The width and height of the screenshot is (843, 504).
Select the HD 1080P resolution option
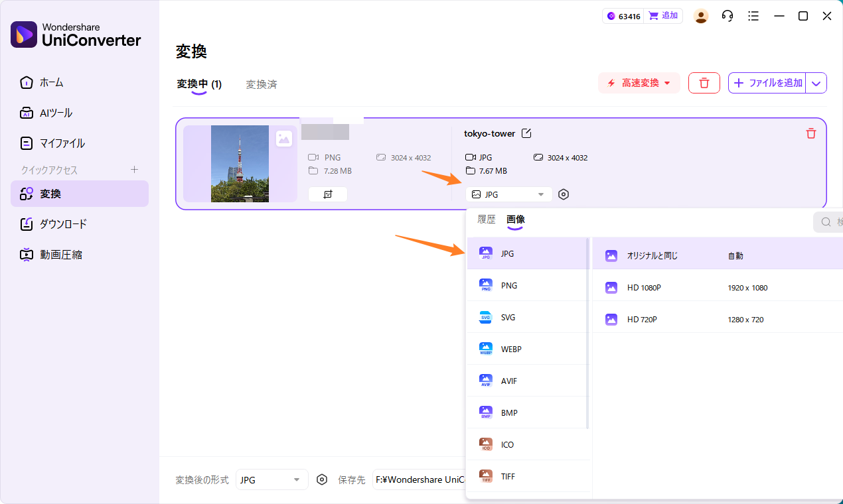[644, 288]
